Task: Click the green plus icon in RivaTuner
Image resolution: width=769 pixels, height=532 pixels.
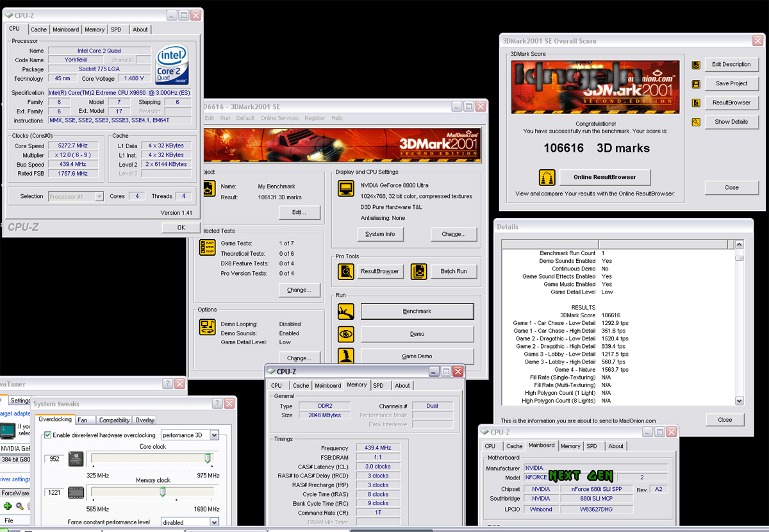Action: [8, 506]
